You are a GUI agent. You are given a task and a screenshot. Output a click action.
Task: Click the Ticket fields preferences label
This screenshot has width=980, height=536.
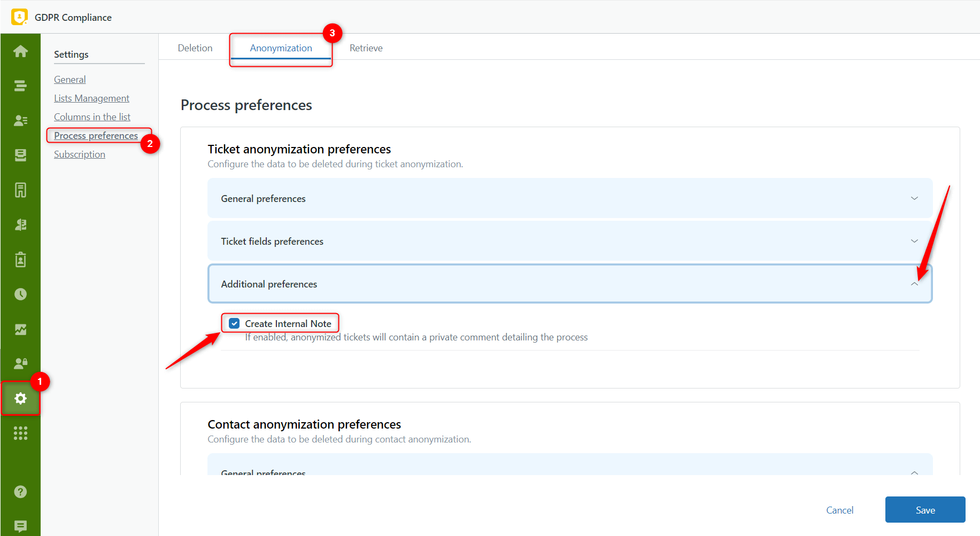point(272,241)
